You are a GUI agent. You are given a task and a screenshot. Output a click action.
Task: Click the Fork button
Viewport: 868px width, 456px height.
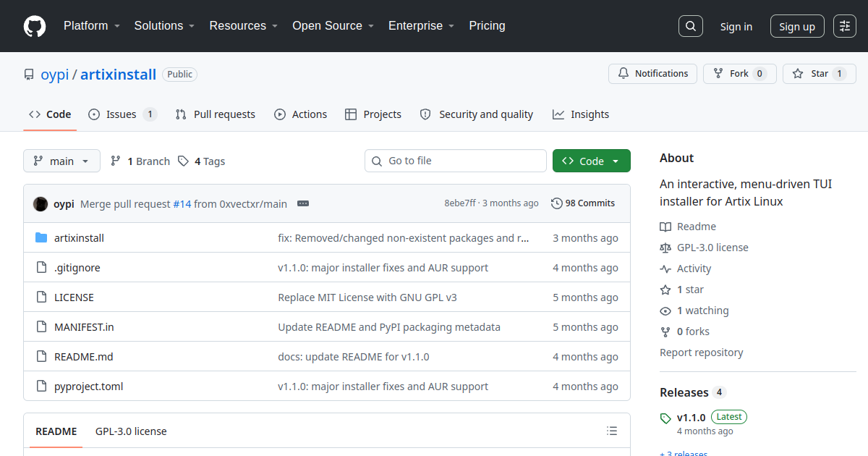(x=740, y=74)
